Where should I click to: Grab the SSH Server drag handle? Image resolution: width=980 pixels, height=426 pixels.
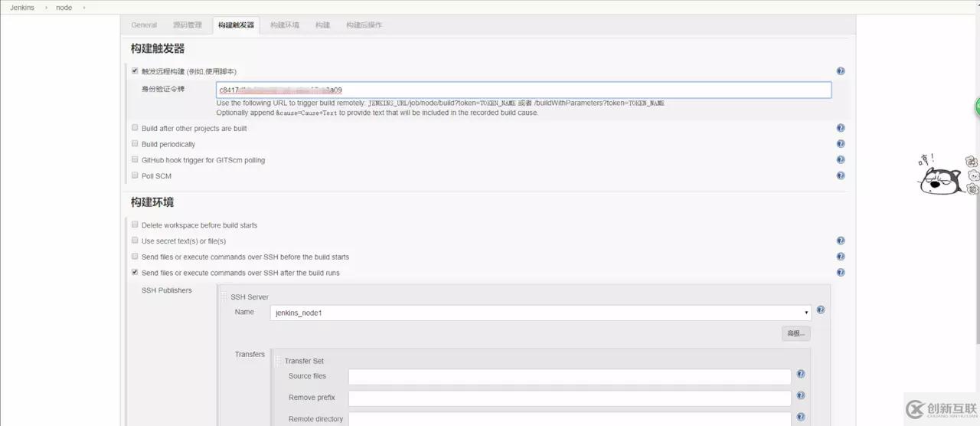224,297
